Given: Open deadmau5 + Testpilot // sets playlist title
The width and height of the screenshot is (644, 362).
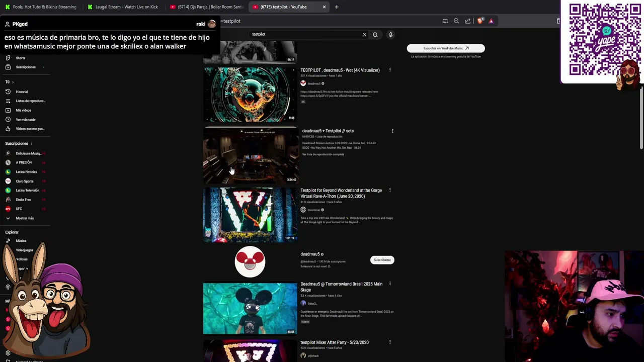Looking at the screenshot, I should (x=328, y=131).
